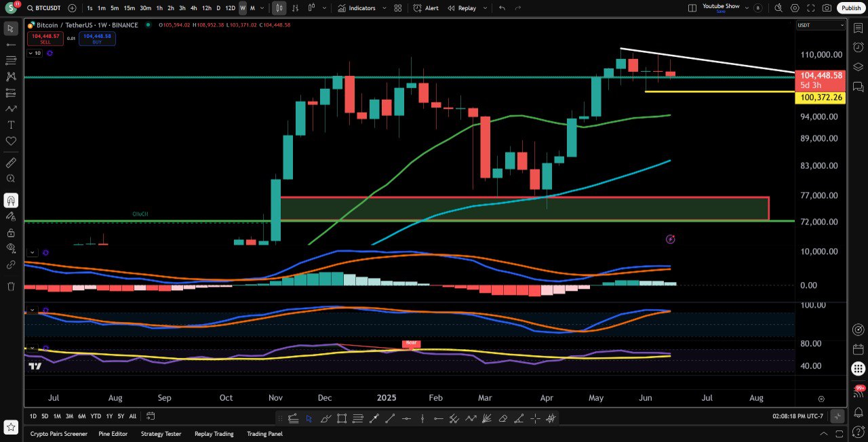Screen dimensions: 868x442
Task: Expand the timeframe interval dropdown
Action: pyautogui.click(x=263, y=8)
